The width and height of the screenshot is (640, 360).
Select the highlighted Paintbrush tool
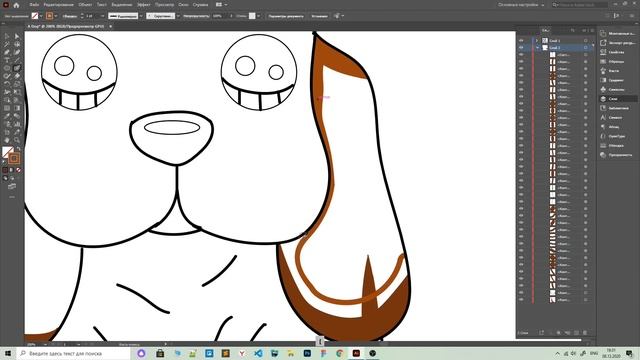(x=17, y=68)
